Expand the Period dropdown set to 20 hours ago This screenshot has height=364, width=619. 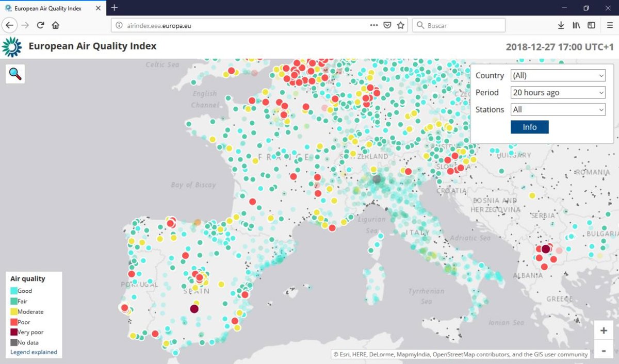tap(558, 92)
